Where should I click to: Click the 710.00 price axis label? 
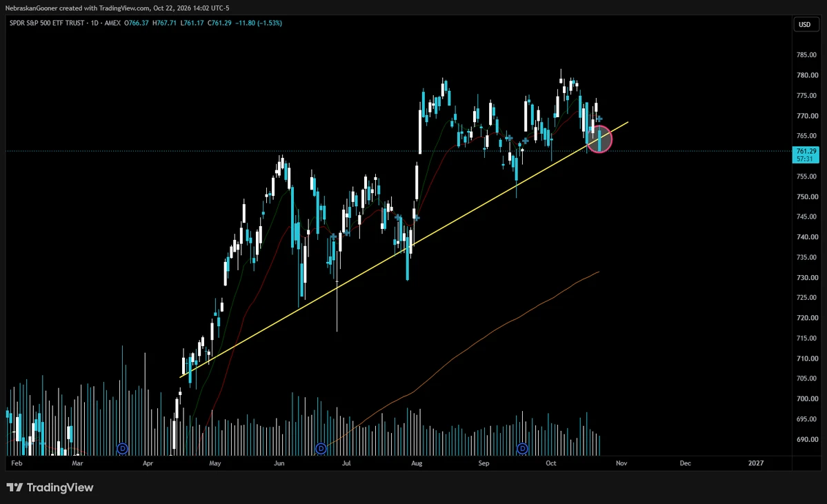pos(807,359)
